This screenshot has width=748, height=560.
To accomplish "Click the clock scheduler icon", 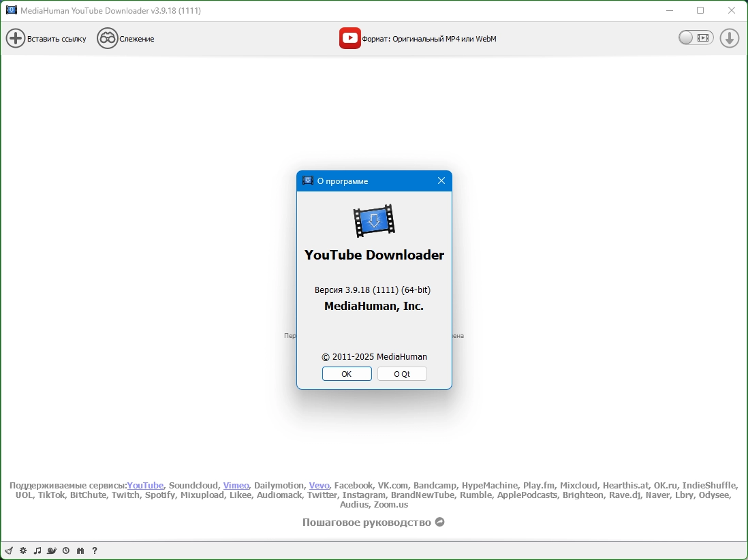I will (66, 550).
